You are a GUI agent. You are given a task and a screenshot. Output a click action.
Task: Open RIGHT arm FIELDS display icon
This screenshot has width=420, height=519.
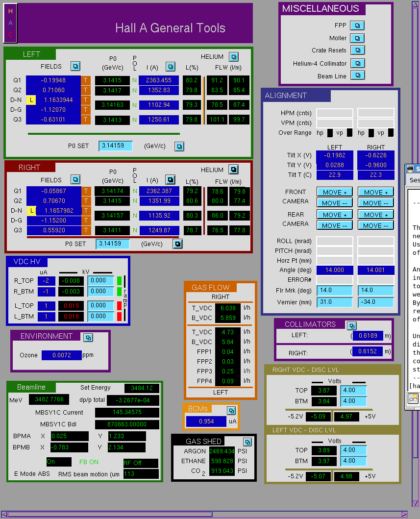(x=75, y=179)
